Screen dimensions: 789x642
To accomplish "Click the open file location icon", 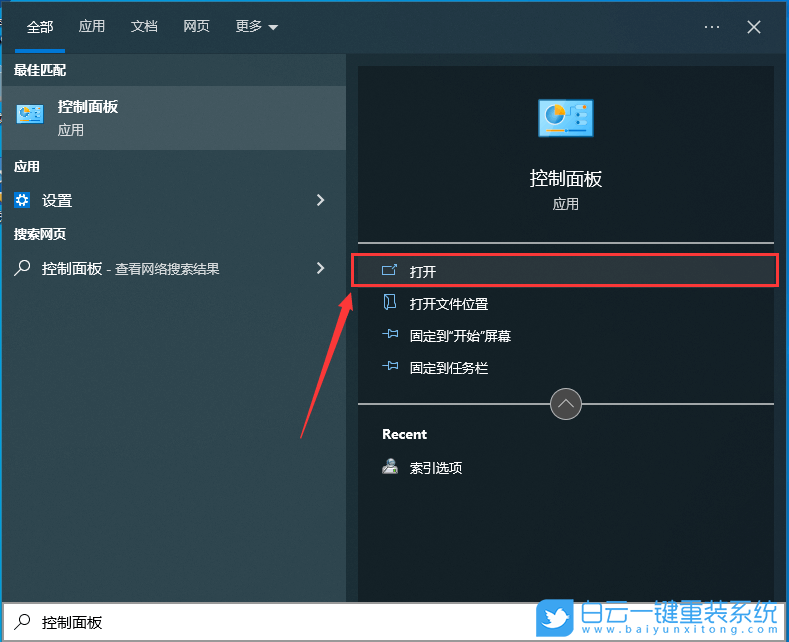I will (x=390, y=303).
